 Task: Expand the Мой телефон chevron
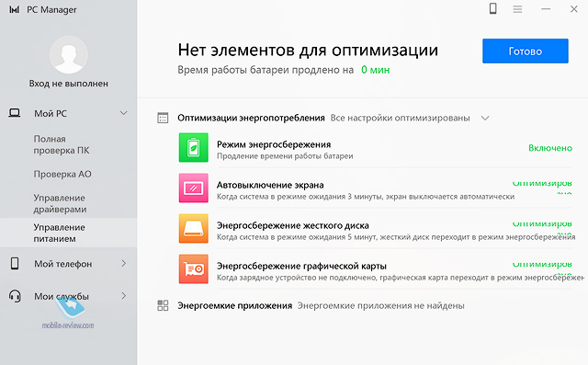124,263
